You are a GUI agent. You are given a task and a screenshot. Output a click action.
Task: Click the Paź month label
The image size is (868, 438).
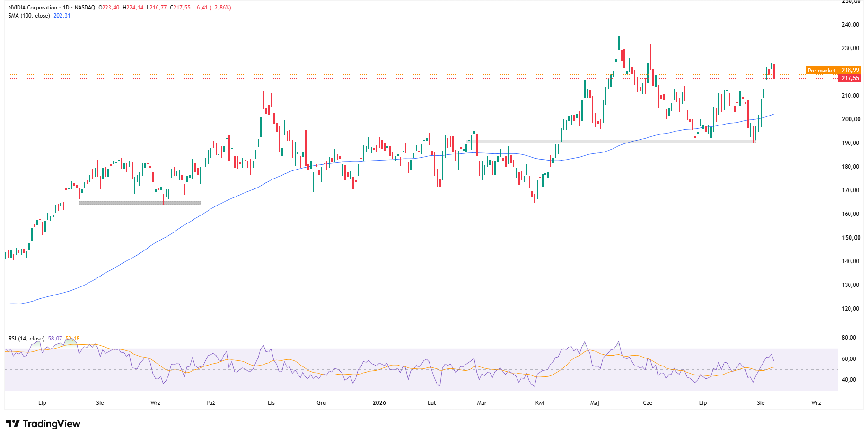click(211, 403)
